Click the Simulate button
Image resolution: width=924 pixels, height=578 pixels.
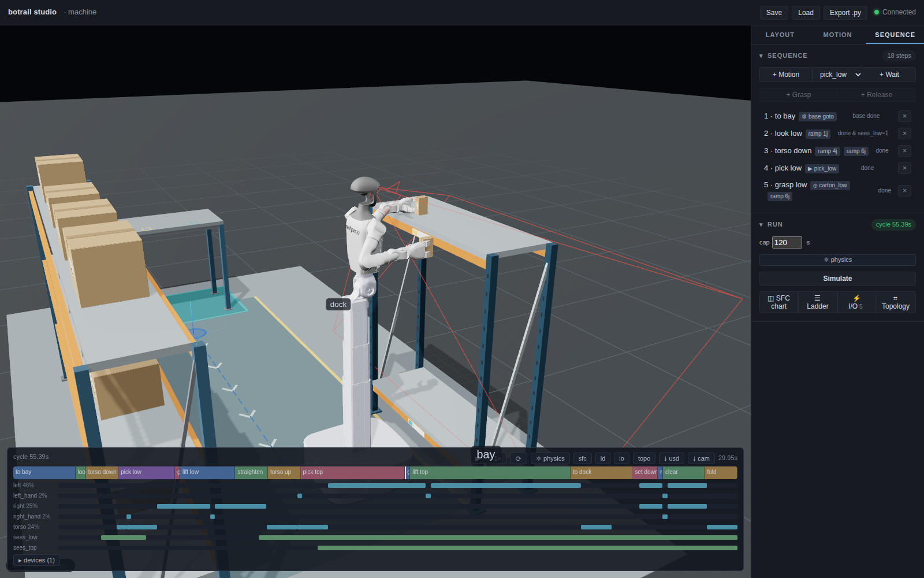[837, 279]
